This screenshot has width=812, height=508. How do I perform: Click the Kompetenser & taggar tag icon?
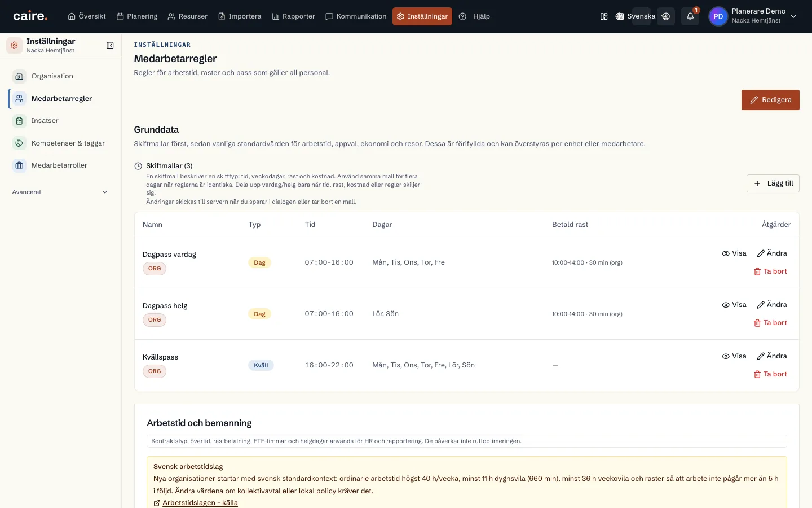click(x=19, y=143)
